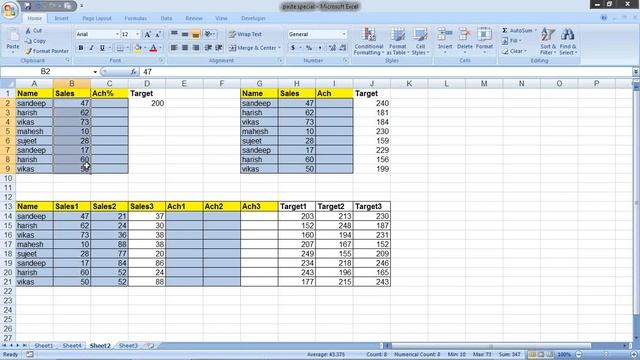Click Increase Decimal icon
640x360 pixels.
click(332, 48)
